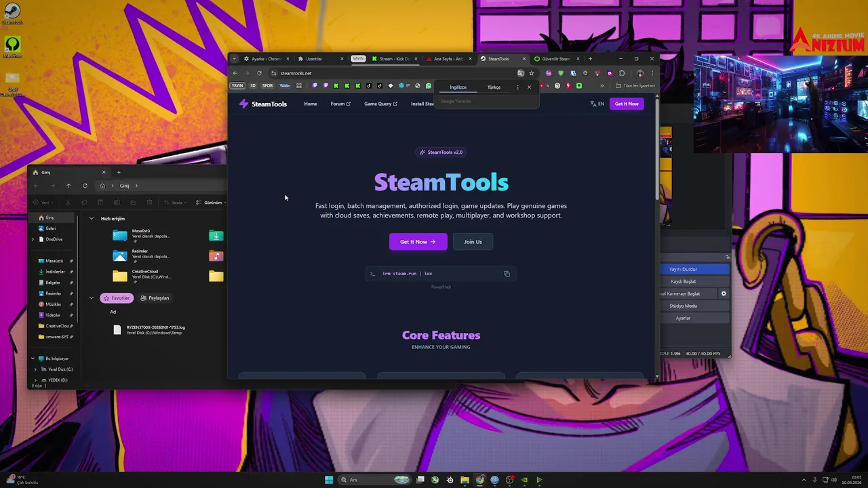
Task: Switch to Stream - Kick tab
Action: point(395,59)
